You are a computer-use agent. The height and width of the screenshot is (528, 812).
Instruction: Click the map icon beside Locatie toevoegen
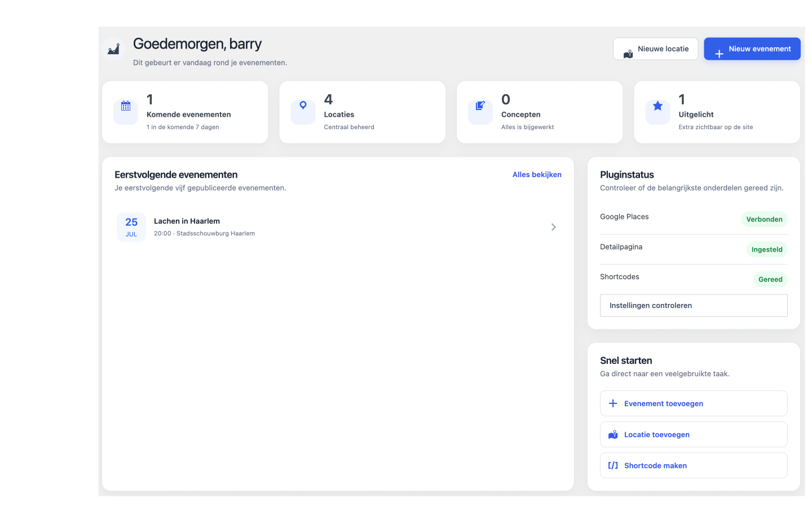613,434
